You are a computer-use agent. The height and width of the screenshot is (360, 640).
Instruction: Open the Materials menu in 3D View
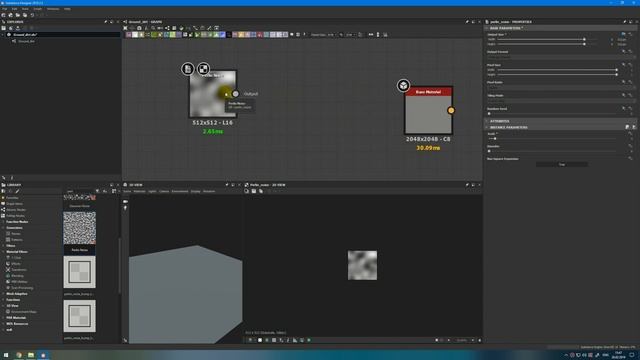coord(140,191)
